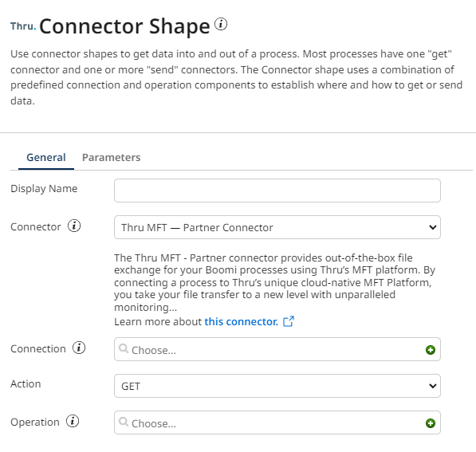Image resolution: width=476 pixels, height=452 pixels.
Task: Expand Action list using its chevron arrow
Action: point(433,386)
